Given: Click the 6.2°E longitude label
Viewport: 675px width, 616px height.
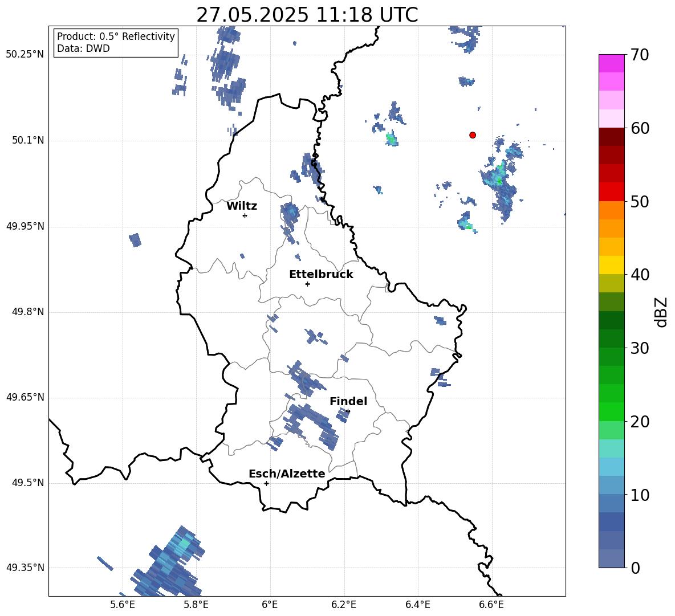Looking at the screenshot, I should (x=344, y=605).
